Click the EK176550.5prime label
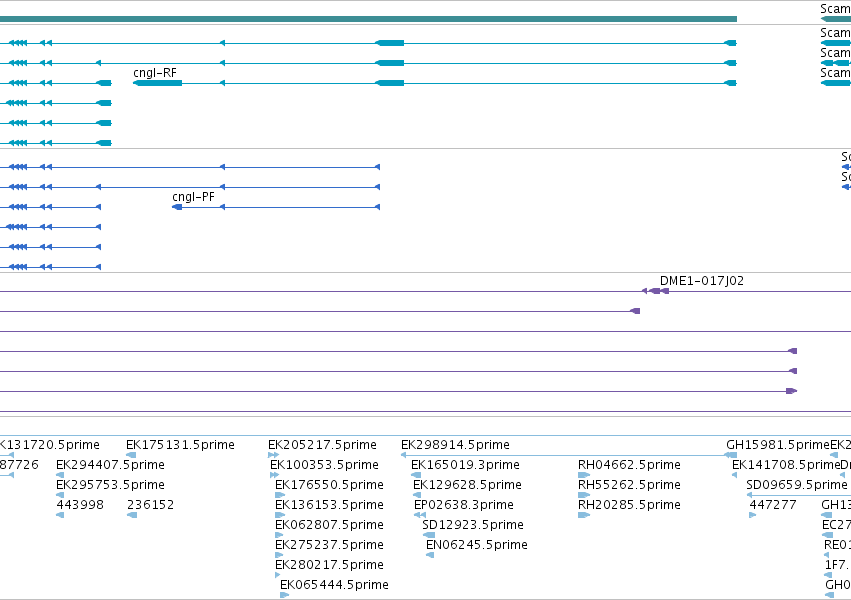The width and height of the screenshot is (851, 600). point(329,485)
